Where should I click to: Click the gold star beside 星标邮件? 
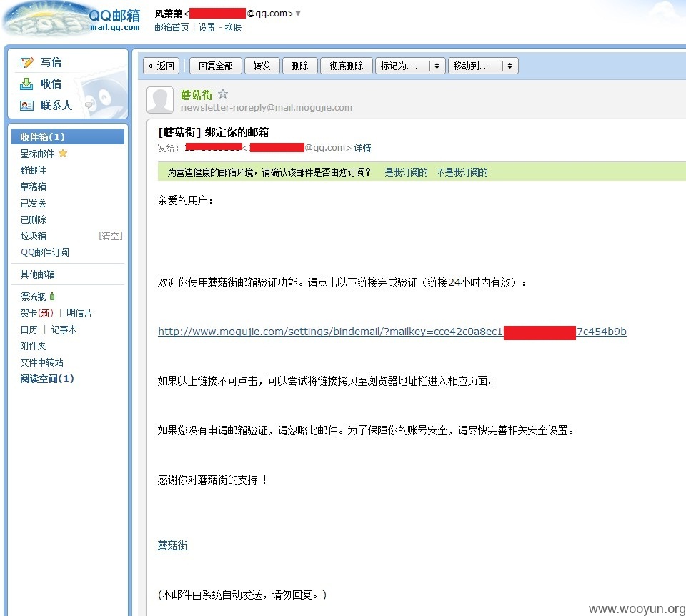click(x=63, y=154)
